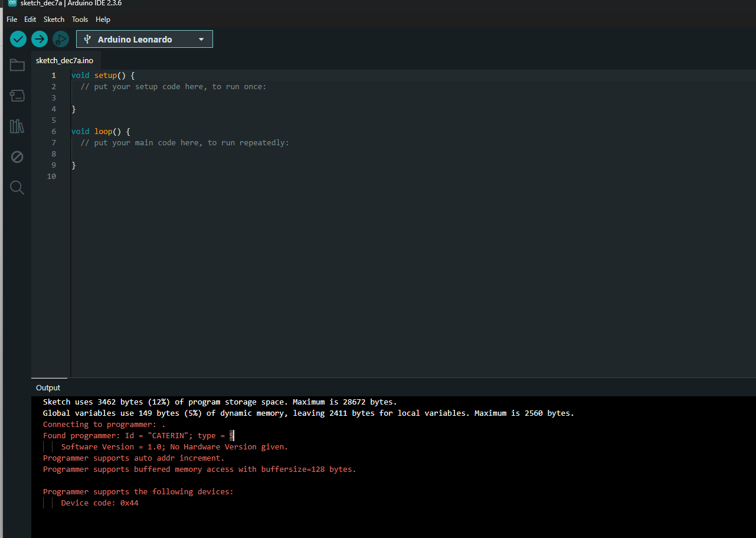This screenshot has width=756, height=538.
Task: Open the Tools menu
Action: (x=80, y=19)
